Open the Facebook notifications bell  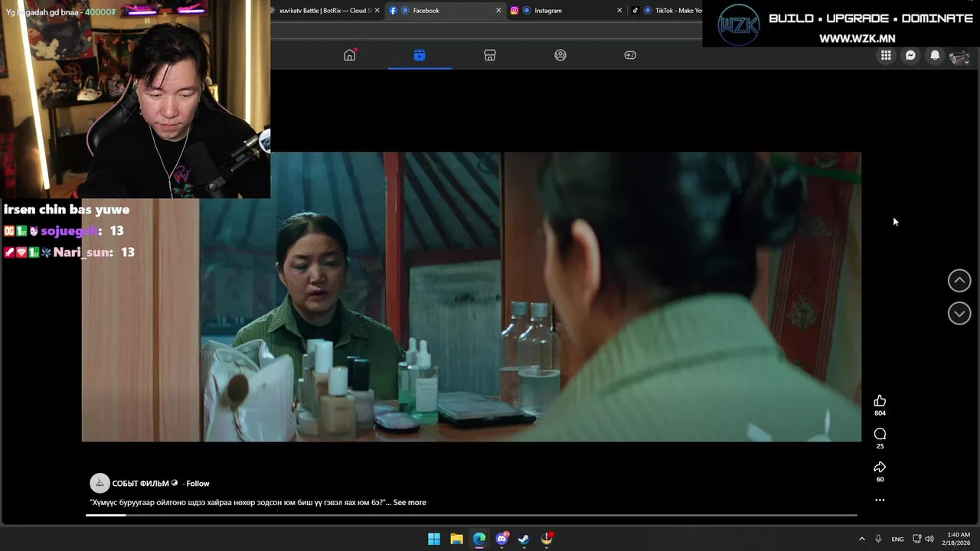click(935, 55)
